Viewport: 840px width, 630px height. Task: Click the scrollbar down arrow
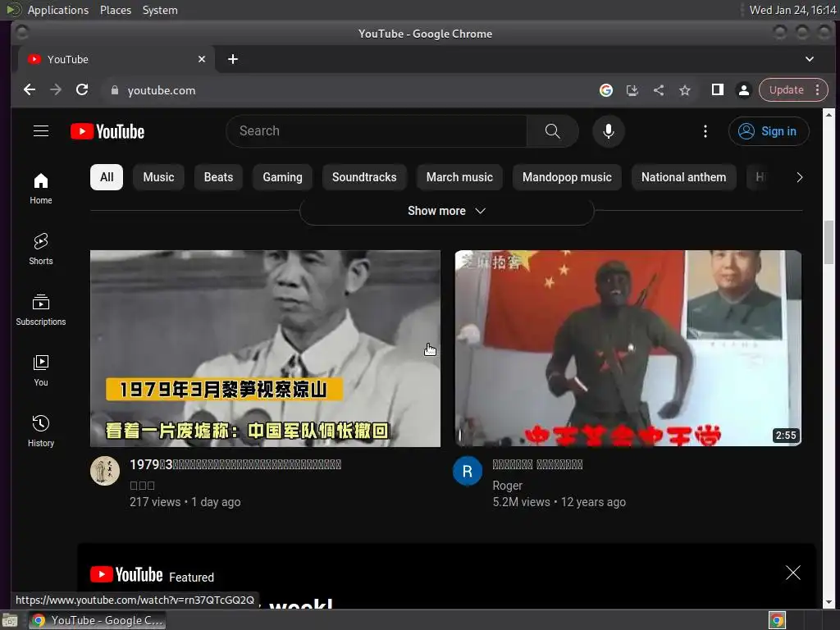[829, 602]
